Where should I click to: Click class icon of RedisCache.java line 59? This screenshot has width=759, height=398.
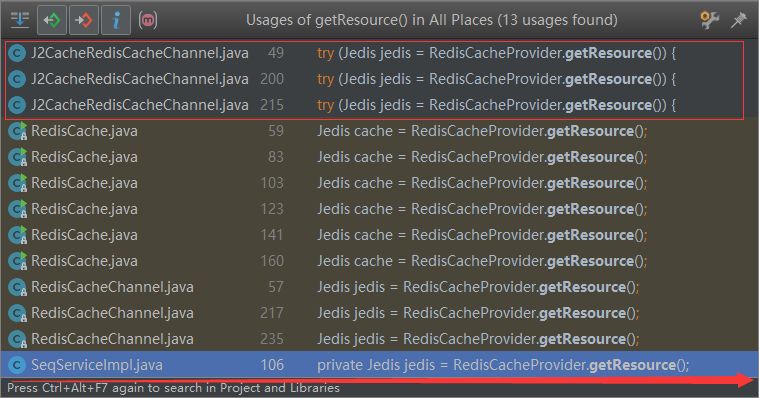click(x=17, y=131)
